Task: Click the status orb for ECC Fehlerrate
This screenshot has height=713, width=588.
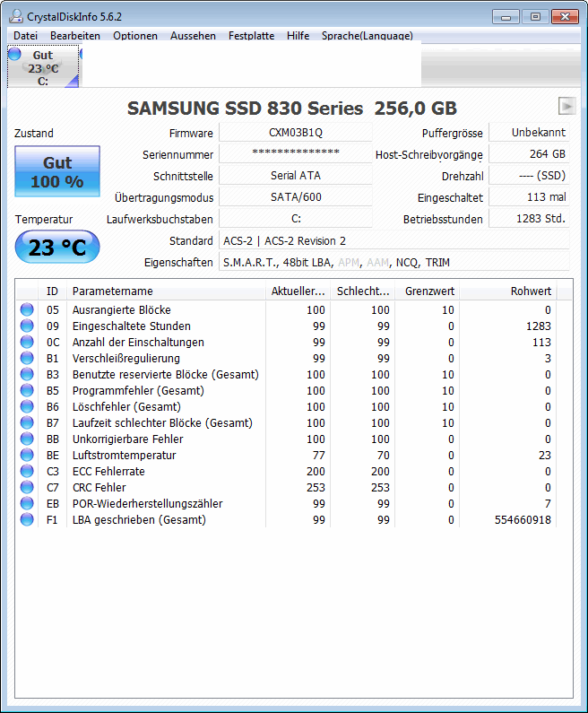Action: [27, 471]
